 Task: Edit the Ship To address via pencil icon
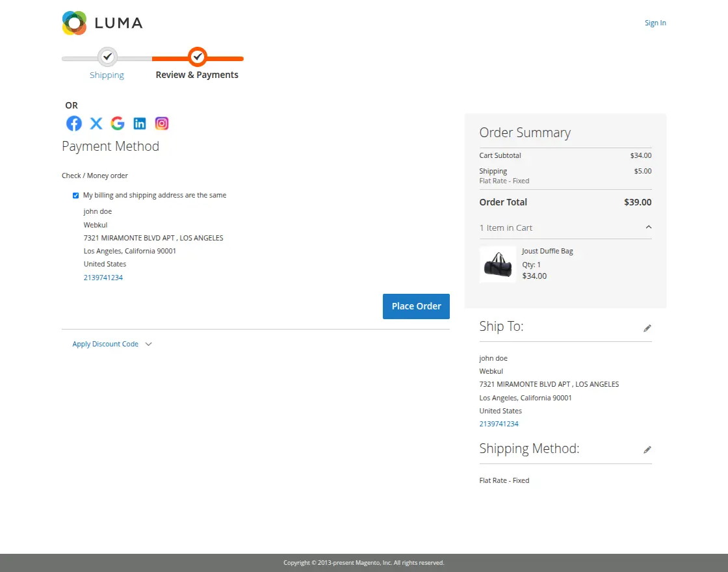click(647, 328)
